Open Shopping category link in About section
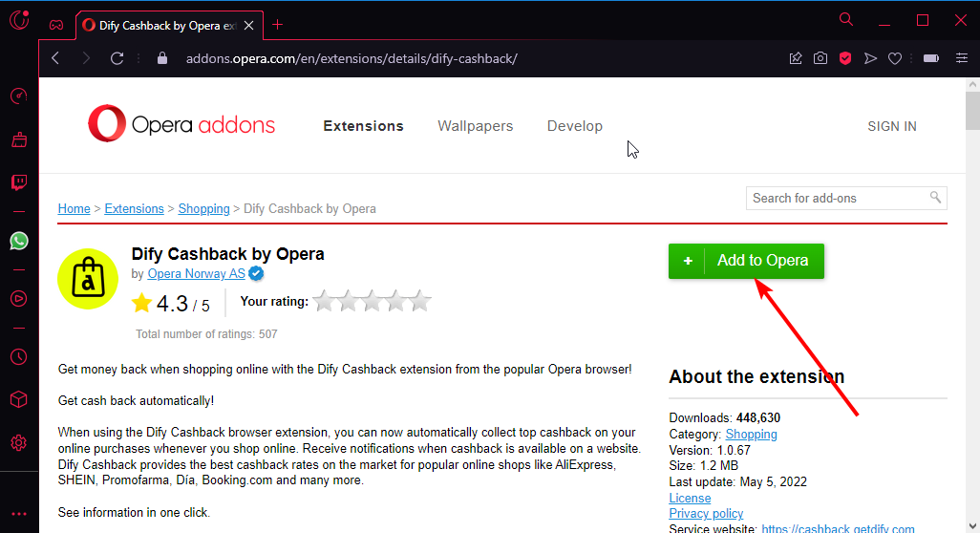 pos(752,435)
